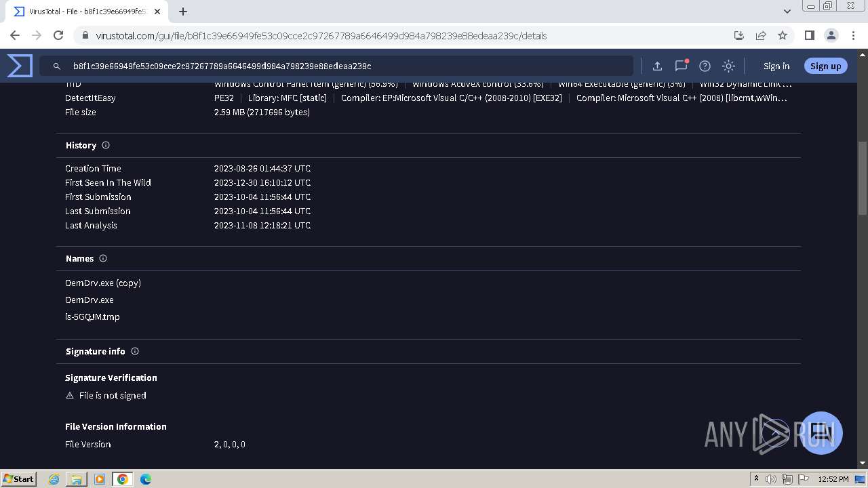Open the Windows Start button

tap(19, 479)
